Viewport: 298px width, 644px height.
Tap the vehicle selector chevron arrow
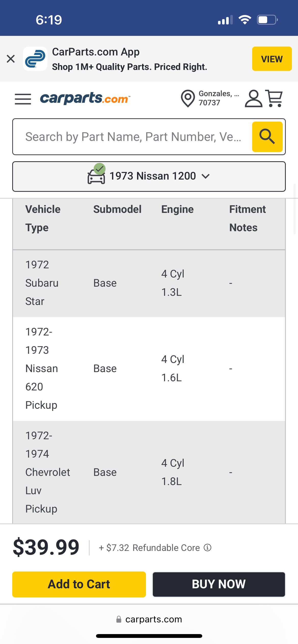click(206, 176)
